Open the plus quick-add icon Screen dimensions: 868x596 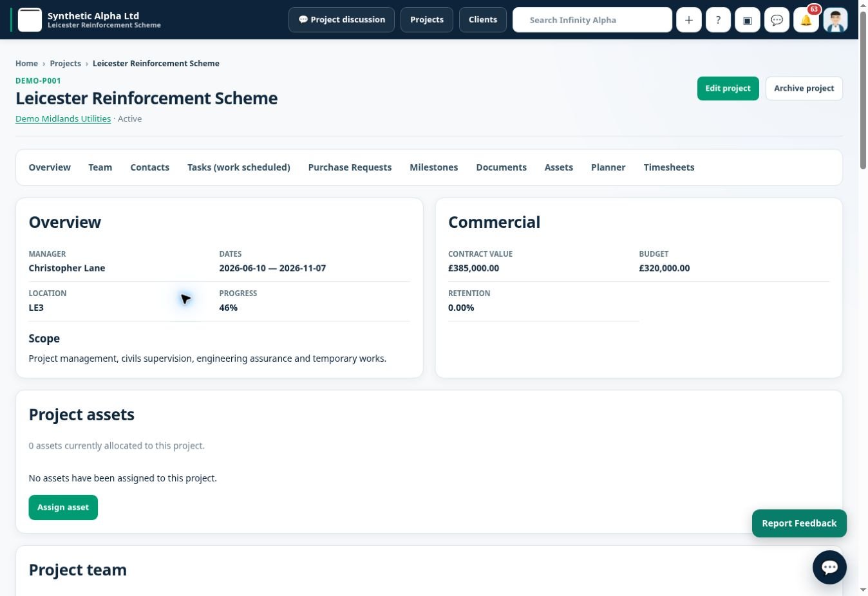pyautogui.click(x=688, y=20)
